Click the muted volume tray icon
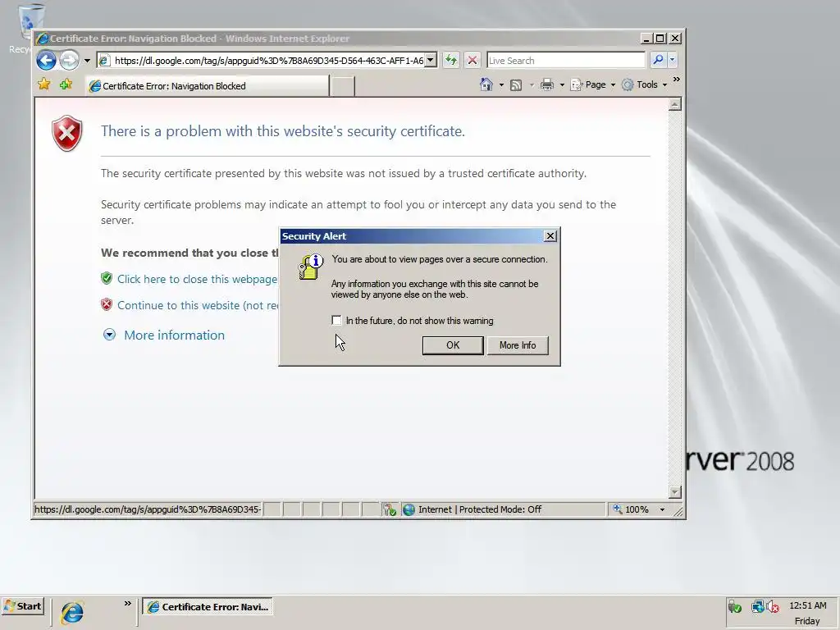This screenshot has height=630, width=840. [x=773, y=606]
